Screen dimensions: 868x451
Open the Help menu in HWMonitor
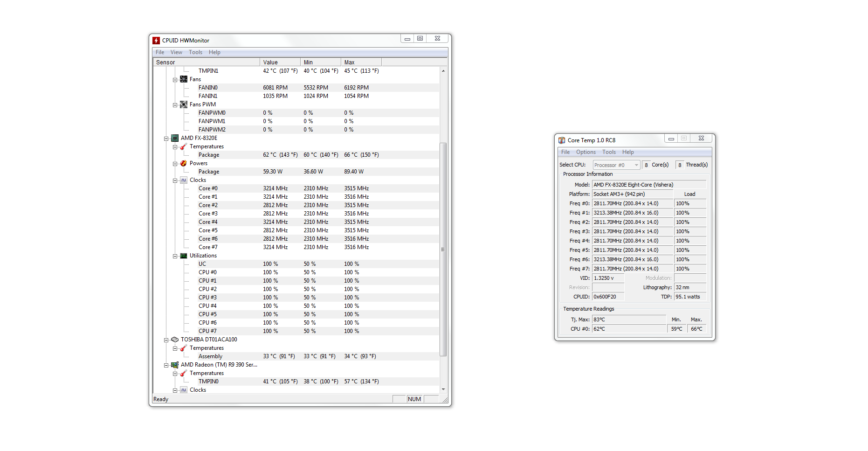click(x=214, y=52)
